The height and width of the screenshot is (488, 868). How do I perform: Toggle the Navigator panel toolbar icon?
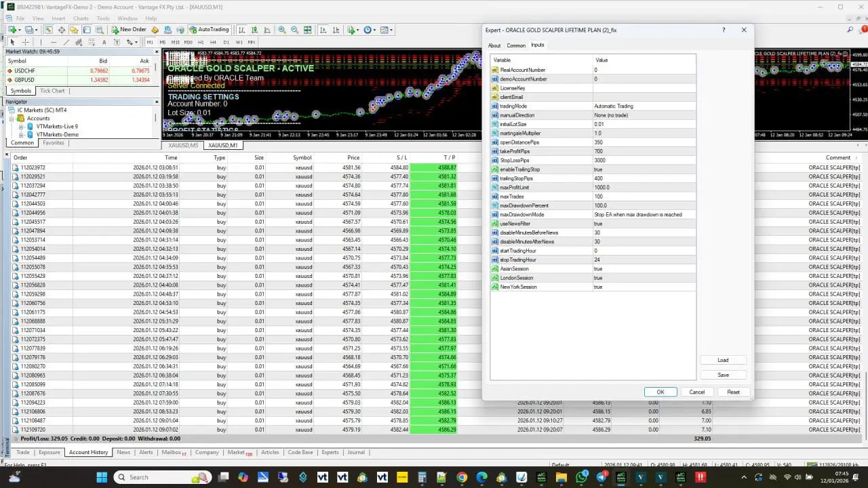click(74, 29)
